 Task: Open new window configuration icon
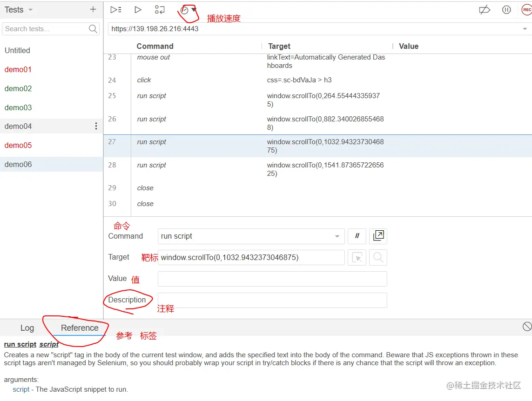[x=378, y=236]
